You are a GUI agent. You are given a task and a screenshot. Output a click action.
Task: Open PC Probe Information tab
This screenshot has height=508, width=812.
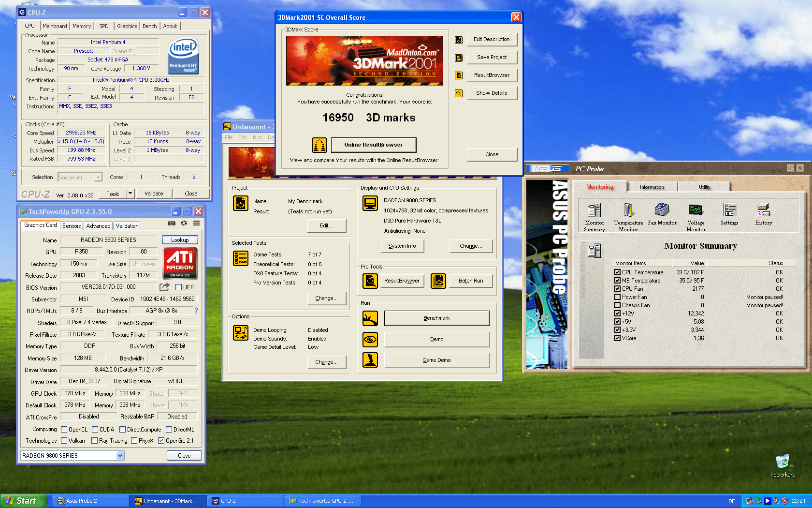point(652,187)
